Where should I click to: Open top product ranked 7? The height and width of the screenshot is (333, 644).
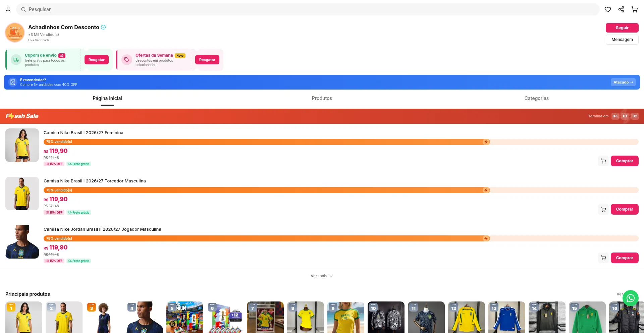pyautogui.click(x=265, y=317)
